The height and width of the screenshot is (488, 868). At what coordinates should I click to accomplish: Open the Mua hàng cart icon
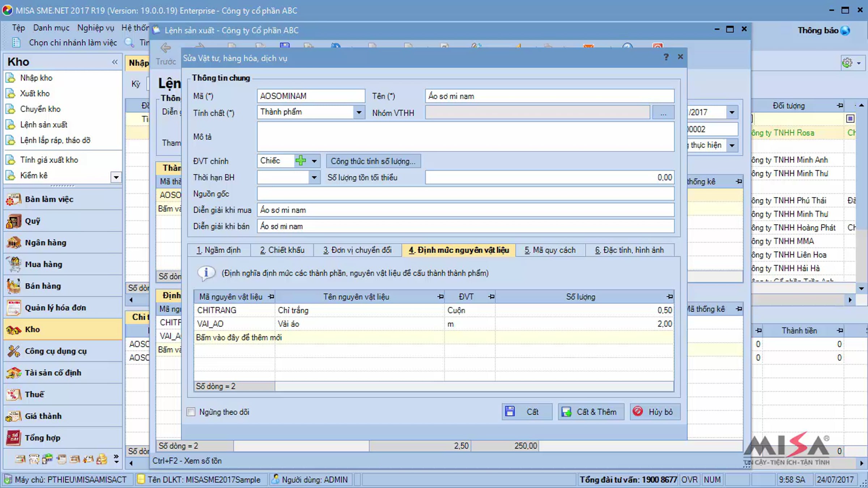pyautogui.click(x=14, y=264)
